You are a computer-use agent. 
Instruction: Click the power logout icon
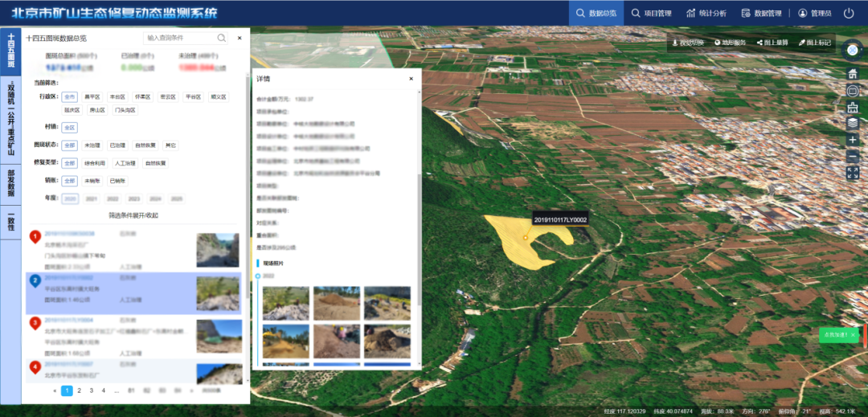pyautogui.click(x=849, y=14)
